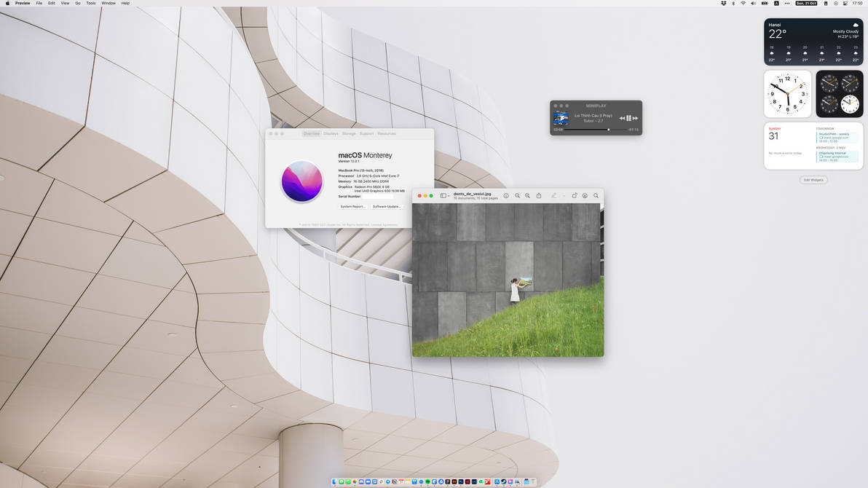Open the world clocks widget

[x=839, y=94]
